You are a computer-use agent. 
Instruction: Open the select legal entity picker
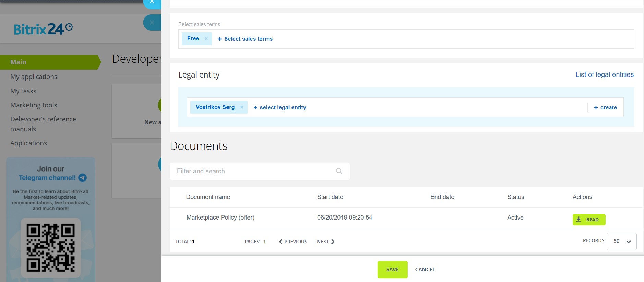(279, 108)
